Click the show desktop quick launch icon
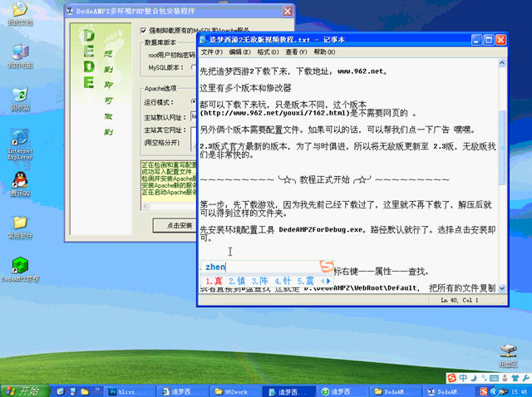532x397 pixels. [x=72, y=391]
